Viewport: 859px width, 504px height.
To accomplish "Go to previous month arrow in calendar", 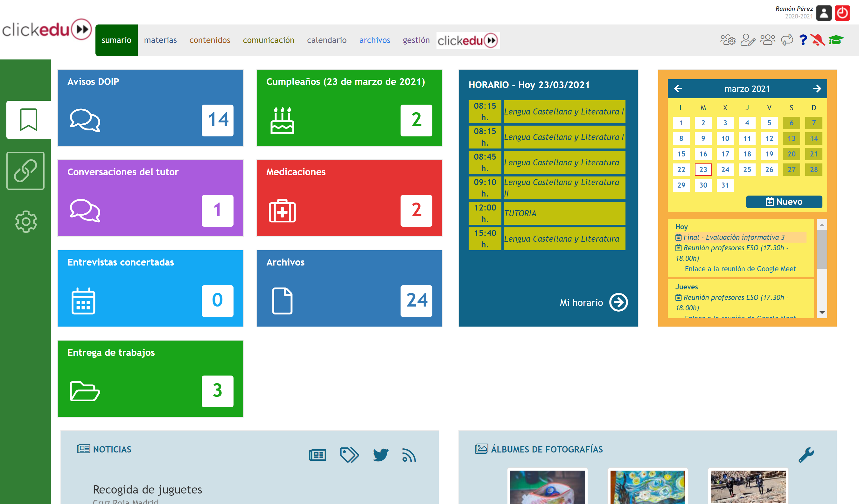I will pyautogui.click(x=678, y=89).
